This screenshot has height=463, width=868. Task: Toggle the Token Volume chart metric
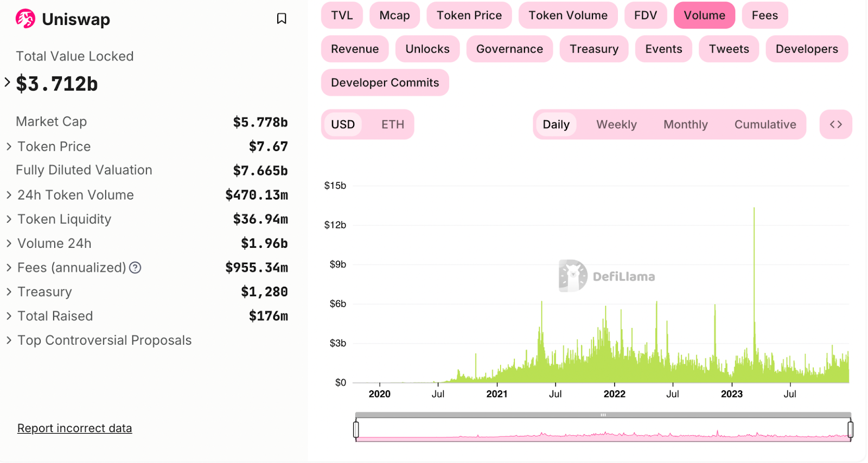[x=568, y=15]
